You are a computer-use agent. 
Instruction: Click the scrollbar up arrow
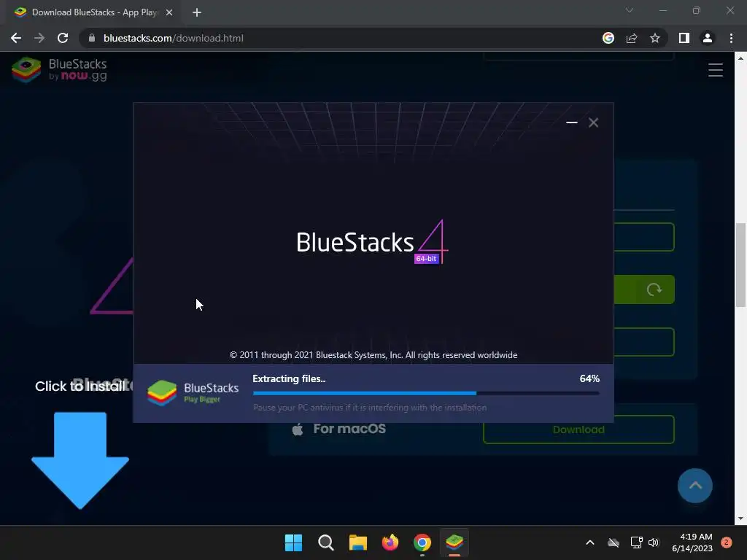(x=740, y=58)
